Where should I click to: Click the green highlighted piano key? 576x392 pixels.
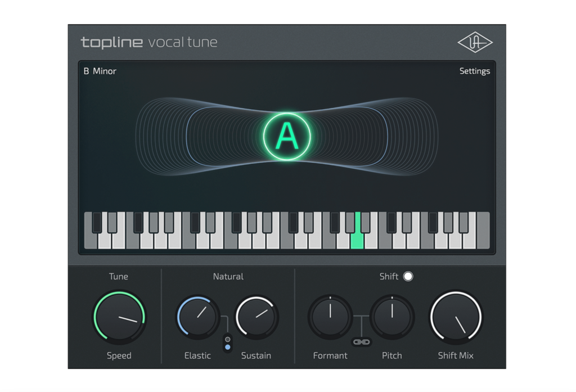click(357, 241)
